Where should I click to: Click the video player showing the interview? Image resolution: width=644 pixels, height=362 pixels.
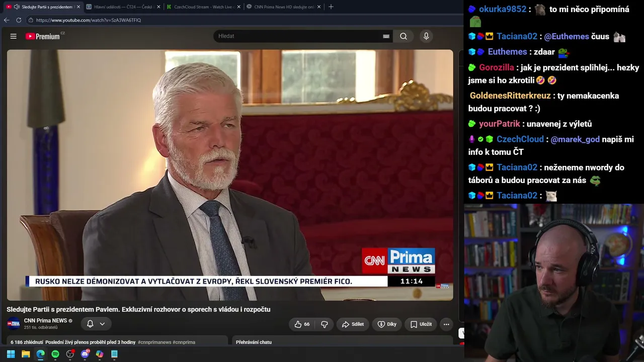coord(230,175)
